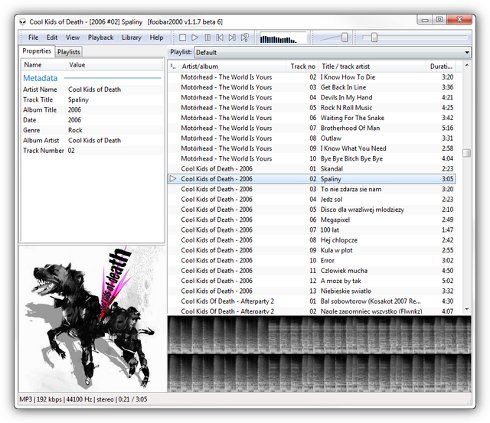Viewport: 490px width, 423px height.
Task: Click the sort indicator column header
Action: pos(173,66)
